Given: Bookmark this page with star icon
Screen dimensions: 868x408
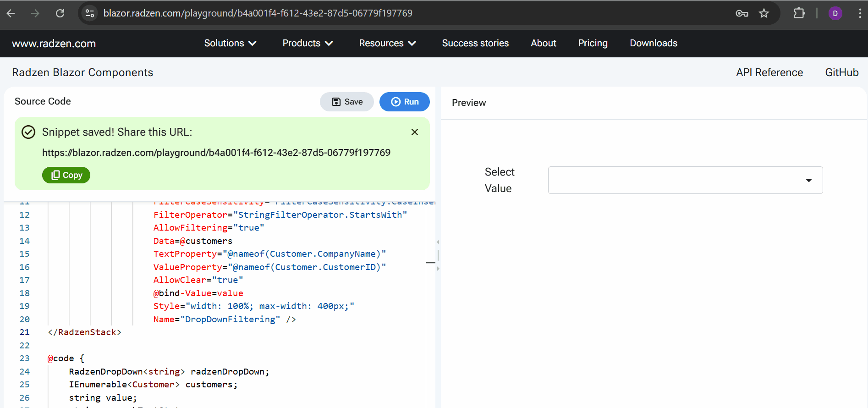Looking at the screenshot, I should (x=764, y=13).
